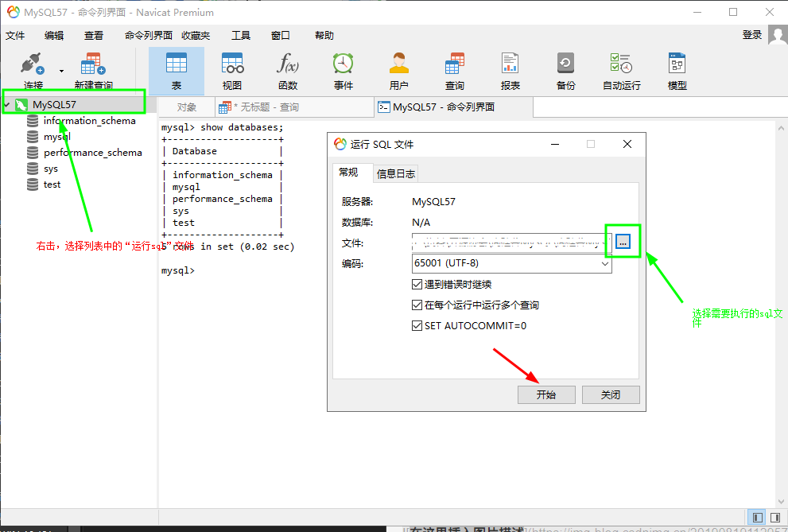The image size is (788, 532).
Task: Toggle the SET AUTOCOMMIT=0 checkbox
Action: click(x=417, y=325)
